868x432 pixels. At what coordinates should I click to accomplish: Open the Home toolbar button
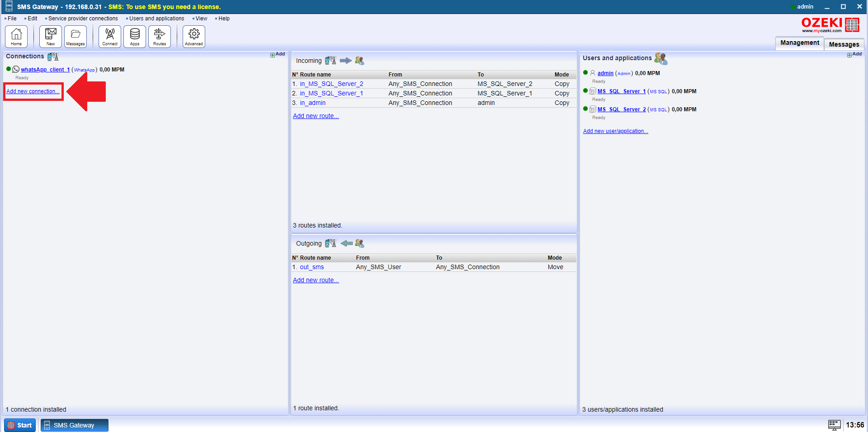(16, 36)
